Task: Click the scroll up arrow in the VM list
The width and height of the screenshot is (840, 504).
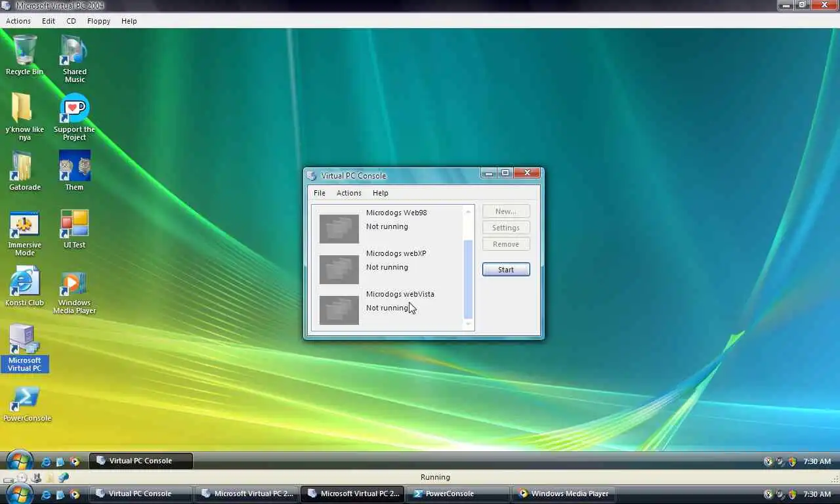Action: coord(469,211)
